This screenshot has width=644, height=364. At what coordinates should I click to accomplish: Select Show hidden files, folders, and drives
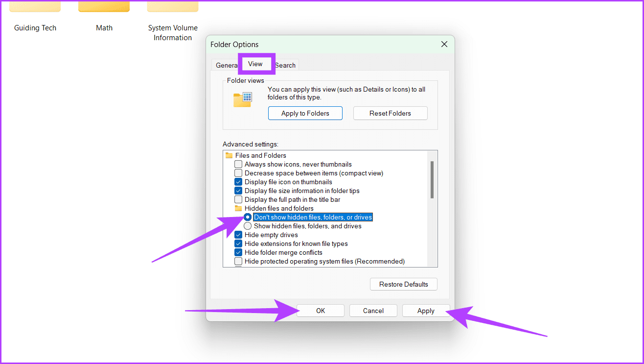tap(248, 226)
